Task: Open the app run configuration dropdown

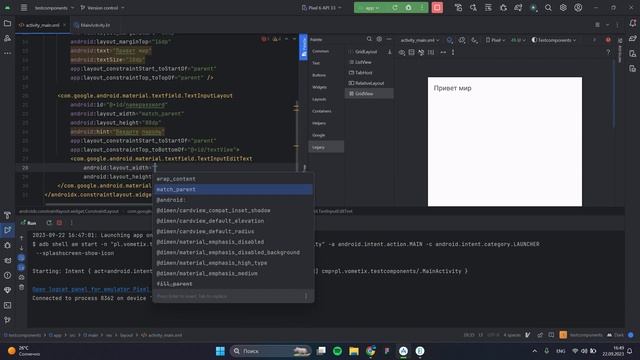Action: click(371, 8)
